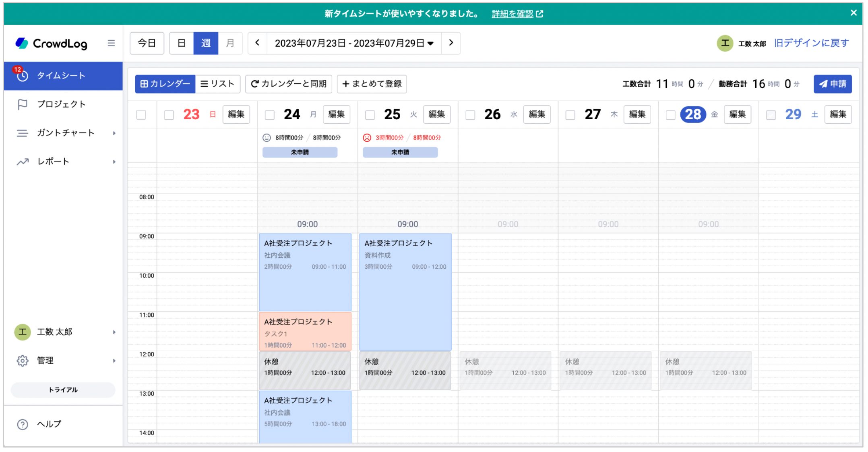Screen dimensions: 868x452
Task: Open the orange タスク1 11:00-12:00 entry
Action: coord(305,332)
